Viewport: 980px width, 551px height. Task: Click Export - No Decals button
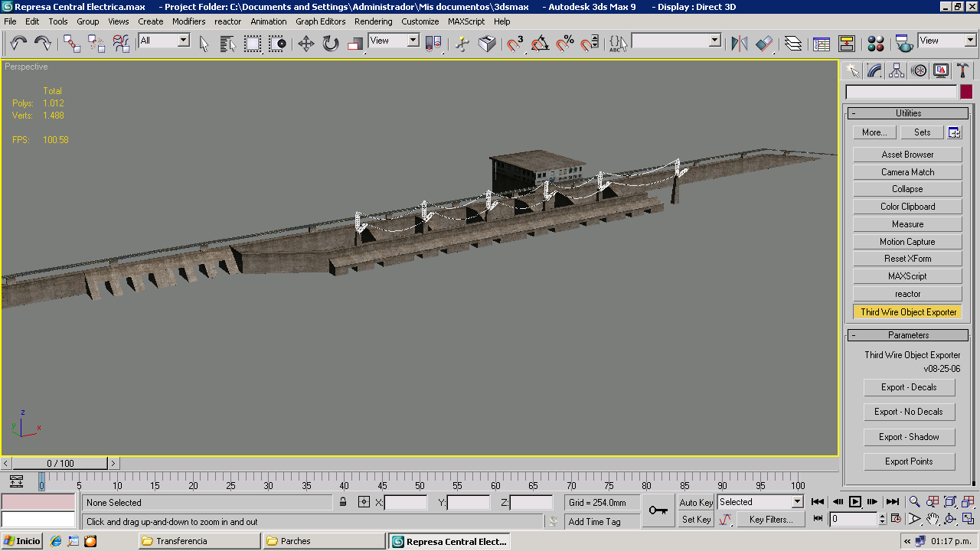(x=909, y=412)
